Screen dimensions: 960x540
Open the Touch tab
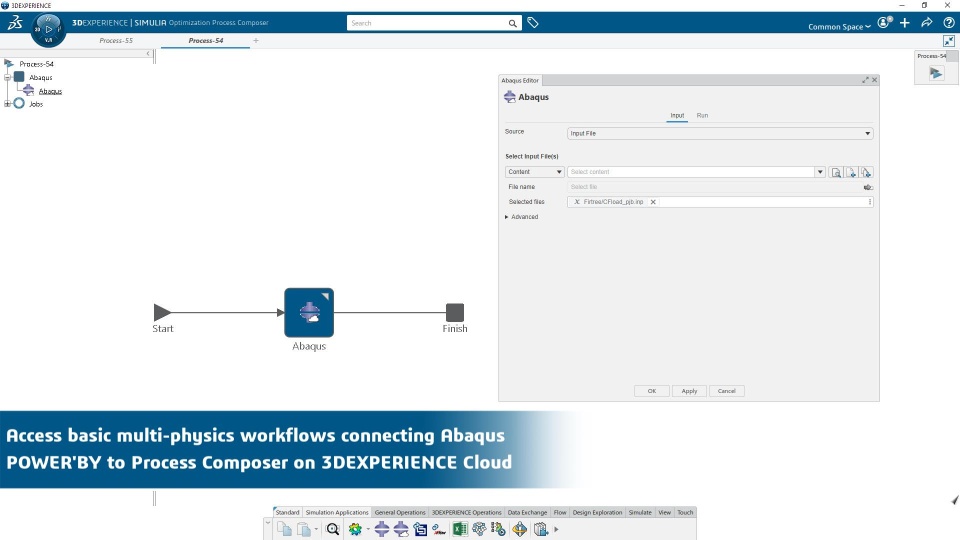click(x=685, y=512)
